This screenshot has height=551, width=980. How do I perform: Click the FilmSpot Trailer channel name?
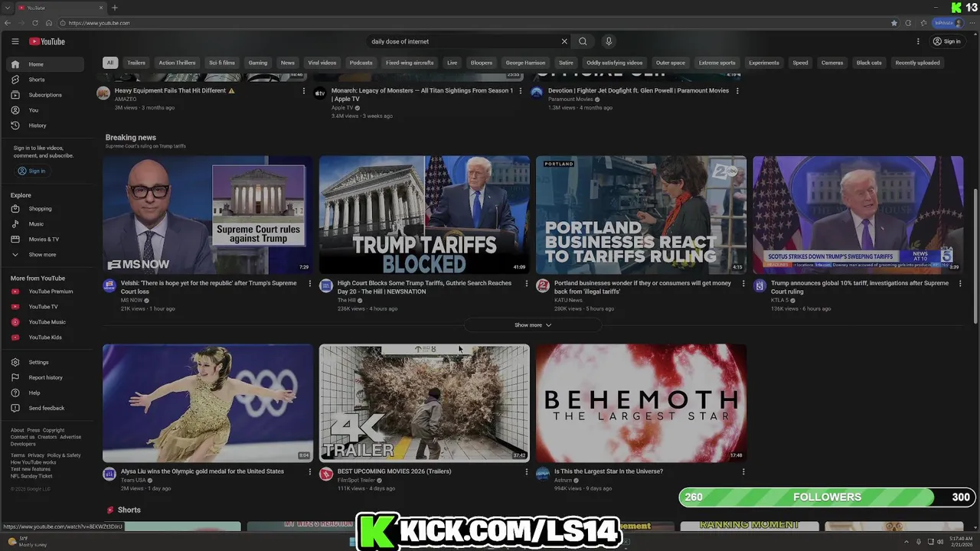click(356, 481)
